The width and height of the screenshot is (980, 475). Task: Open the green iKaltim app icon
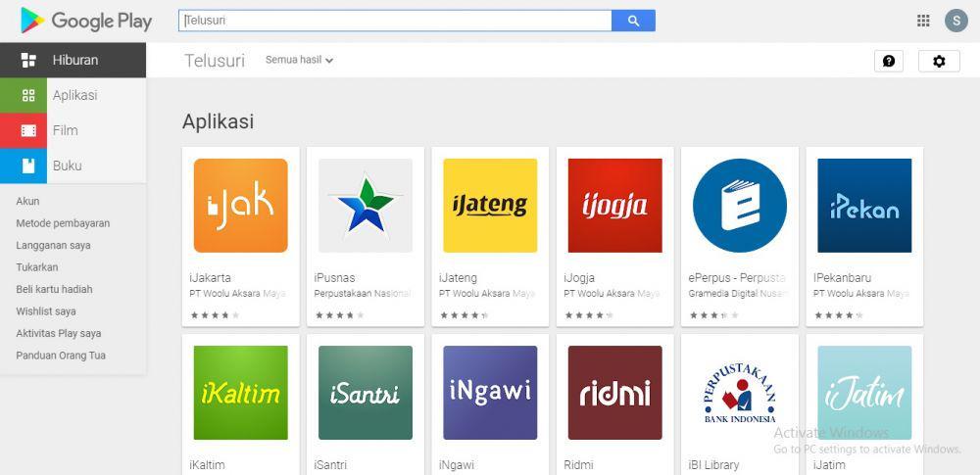pyautogui.click(x=241, y=393)
